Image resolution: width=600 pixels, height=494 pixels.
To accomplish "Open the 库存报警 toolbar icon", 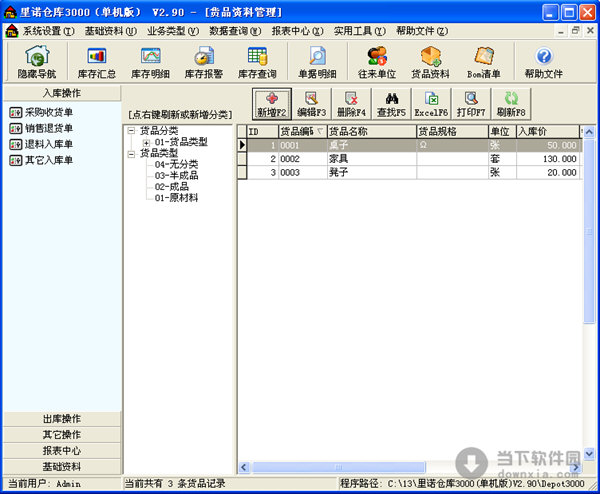I will pyautogui.click(x=204, y=62).
